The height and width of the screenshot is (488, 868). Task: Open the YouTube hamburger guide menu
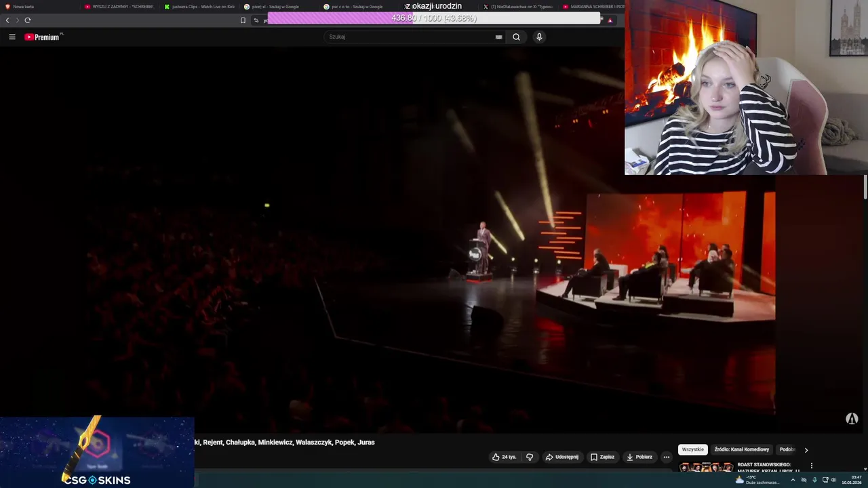tap(12, 37)
